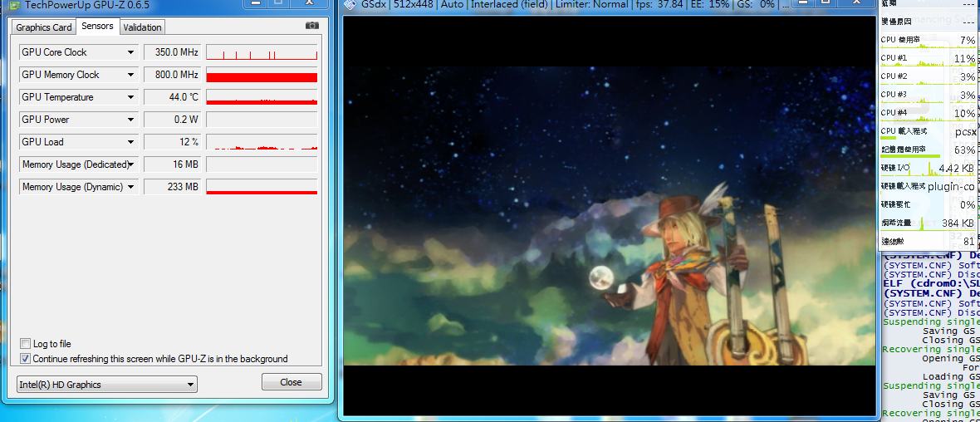This screenshot has width=980, height=422.
Task: Click the GSdx game video viewport
Action: click(610, 216)
